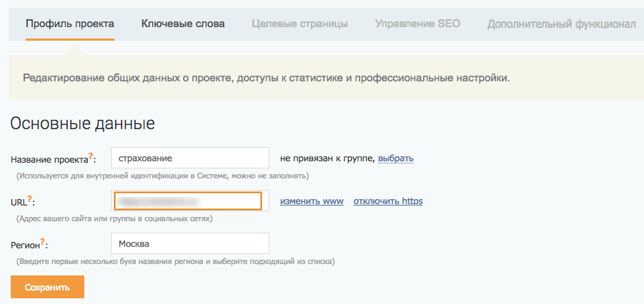This screenshot has width=644, height=304.
Task: Click the info banner about editing project data
Action: (x=266, y=78)
